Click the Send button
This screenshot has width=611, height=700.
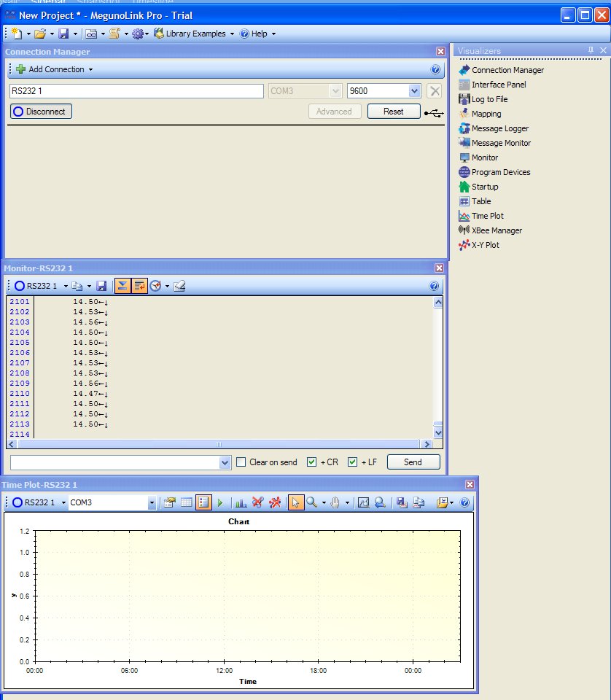pos(413,462)
